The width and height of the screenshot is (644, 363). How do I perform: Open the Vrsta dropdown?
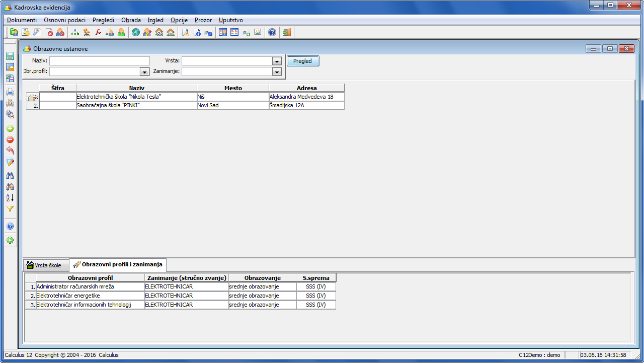click(276, 61)
